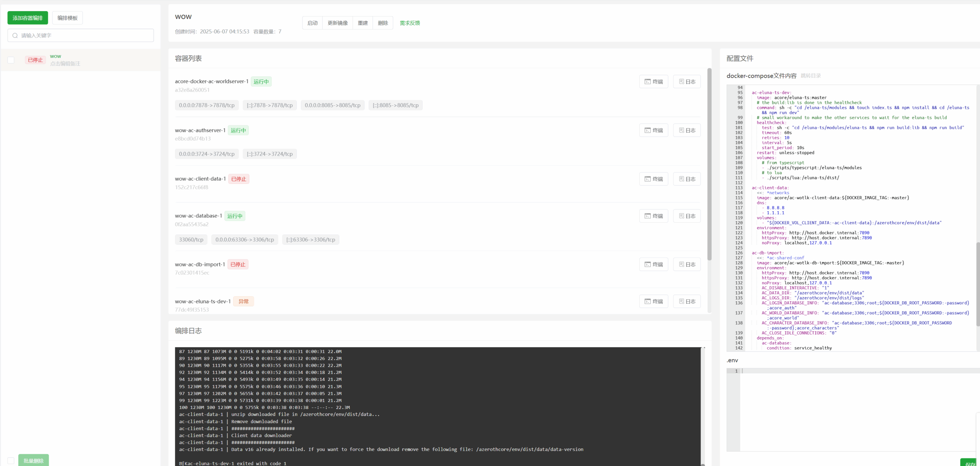This screenshot has height=466, width=980.
Task: View logs for wow-ac-db-import-1
Action: point(687,264)
